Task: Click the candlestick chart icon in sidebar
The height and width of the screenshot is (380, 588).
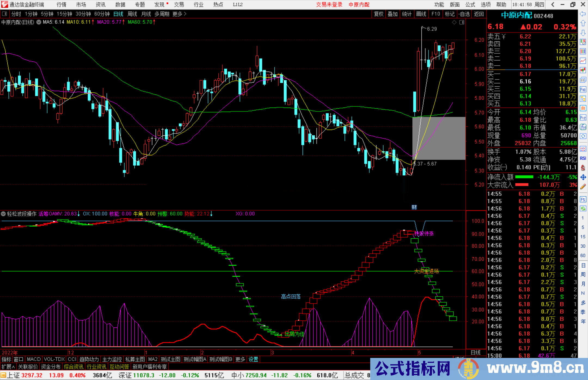Action: click(583, 70)
